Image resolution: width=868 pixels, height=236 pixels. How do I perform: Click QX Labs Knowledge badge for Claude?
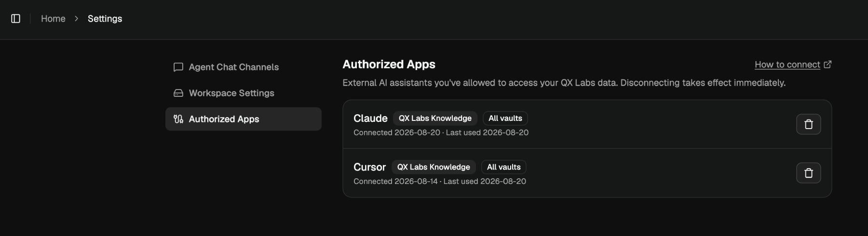(x=435, y=118)
